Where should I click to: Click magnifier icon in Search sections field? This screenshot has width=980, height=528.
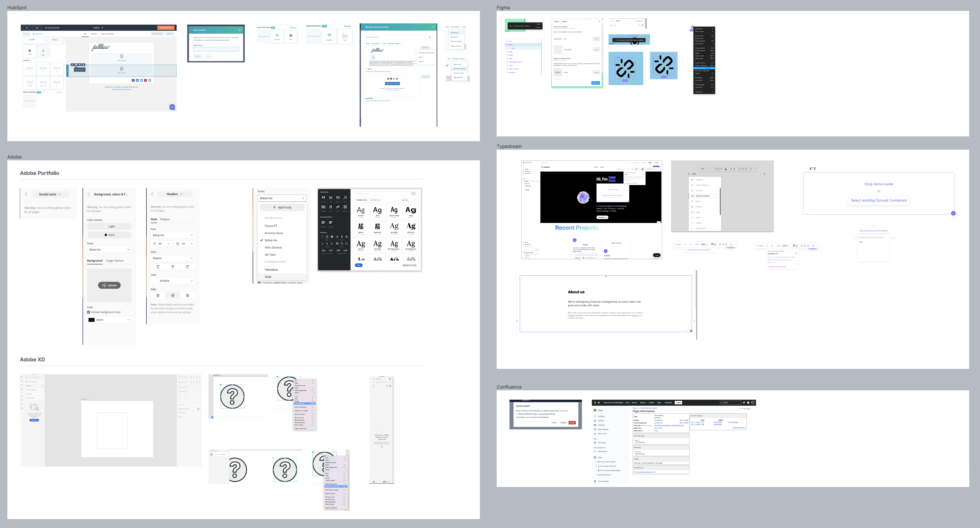[429, 37]
